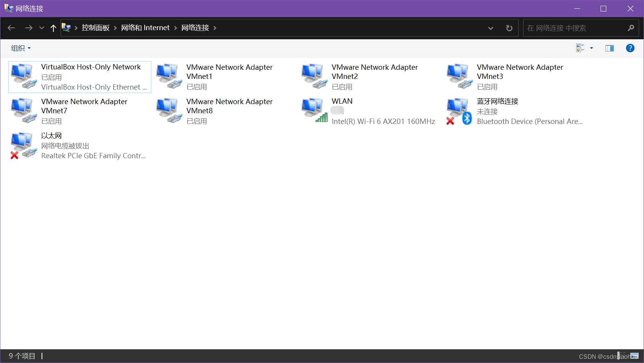This screenshot has width=644, height=363.
Task: Expand the chevron after 网络和 Internet
Action: [175, 28]
